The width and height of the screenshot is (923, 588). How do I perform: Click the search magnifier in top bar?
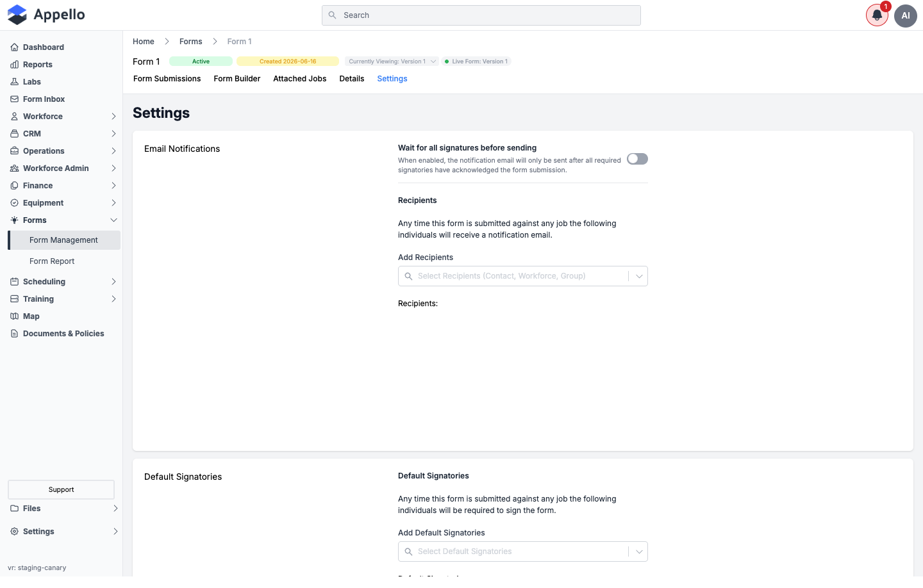(x=332, y=15)
